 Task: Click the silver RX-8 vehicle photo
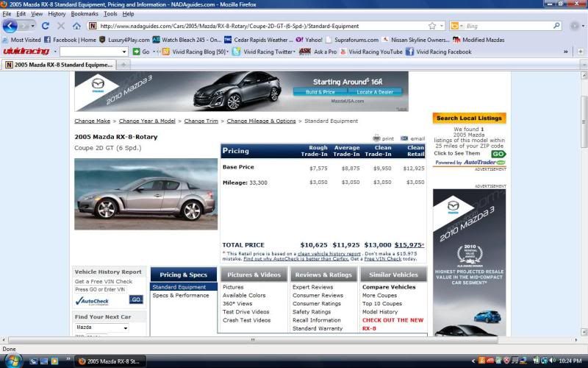pos(146,194)
